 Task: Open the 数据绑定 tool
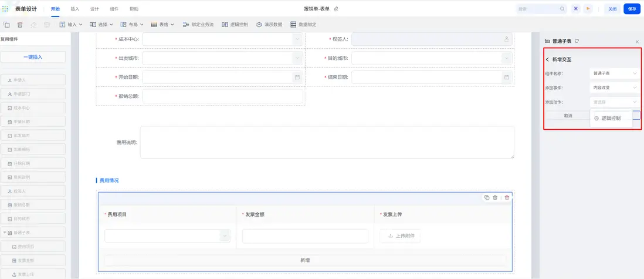[303, 25]
